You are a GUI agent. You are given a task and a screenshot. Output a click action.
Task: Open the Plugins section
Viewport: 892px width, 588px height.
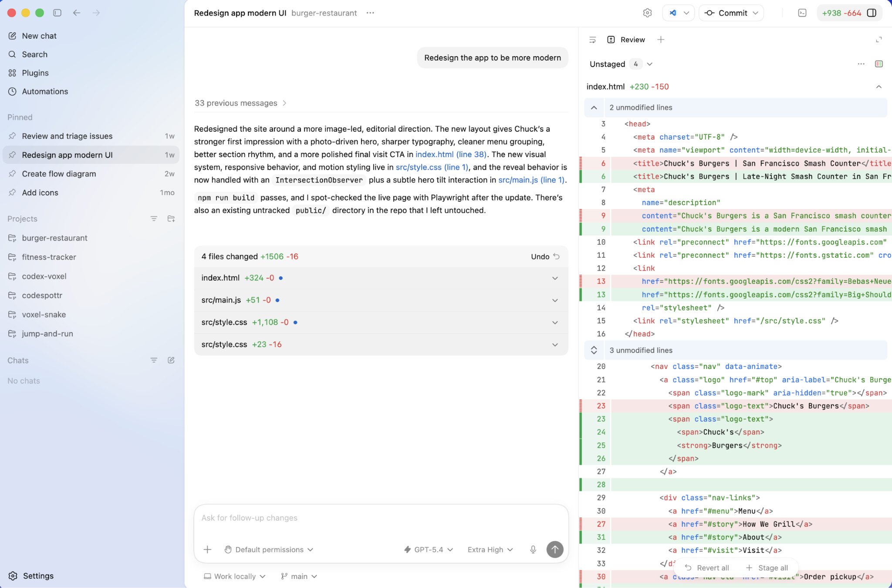pyautogui.click(x=35, y=73)
